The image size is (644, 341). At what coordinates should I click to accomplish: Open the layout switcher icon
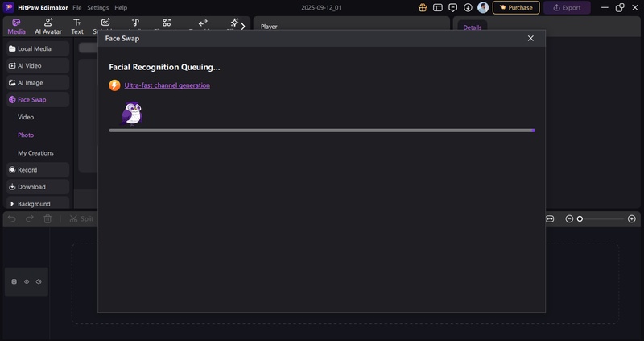tap(438, 7)
